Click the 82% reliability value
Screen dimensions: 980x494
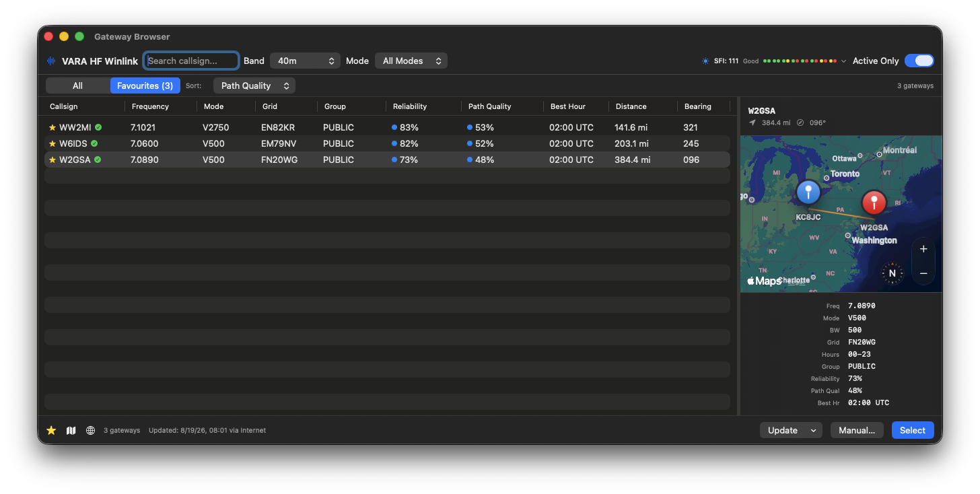click(409, 143)
